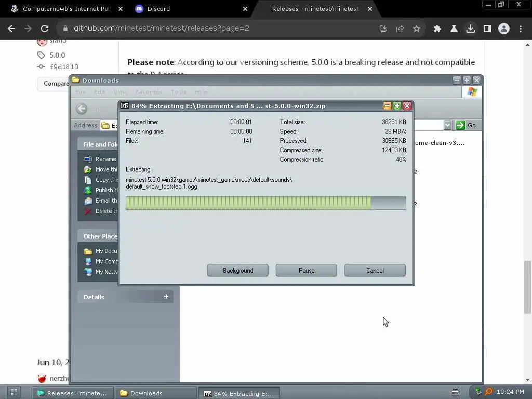Open the extensions puzzle icon
532x399 pixels.
(437, 29)
